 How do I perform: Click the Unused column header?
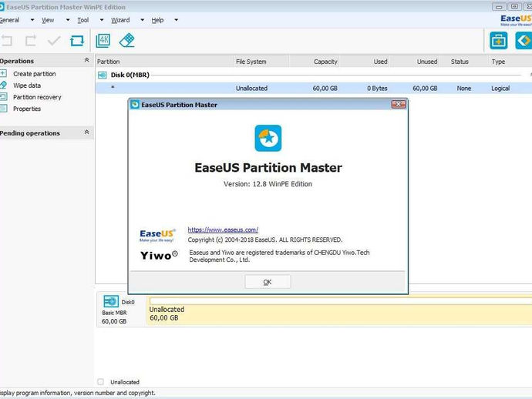tap(415, 62)
